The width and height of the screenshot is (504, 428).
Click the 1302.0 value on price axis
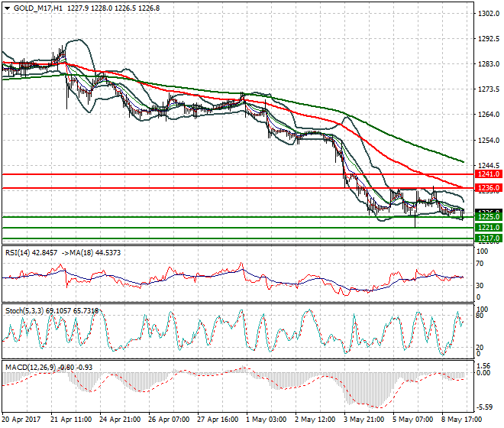point(489,14)
